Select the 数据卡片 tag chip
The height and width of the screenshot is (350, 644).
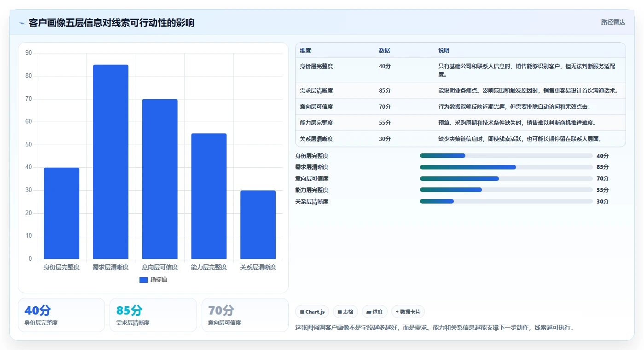(408, 312)
